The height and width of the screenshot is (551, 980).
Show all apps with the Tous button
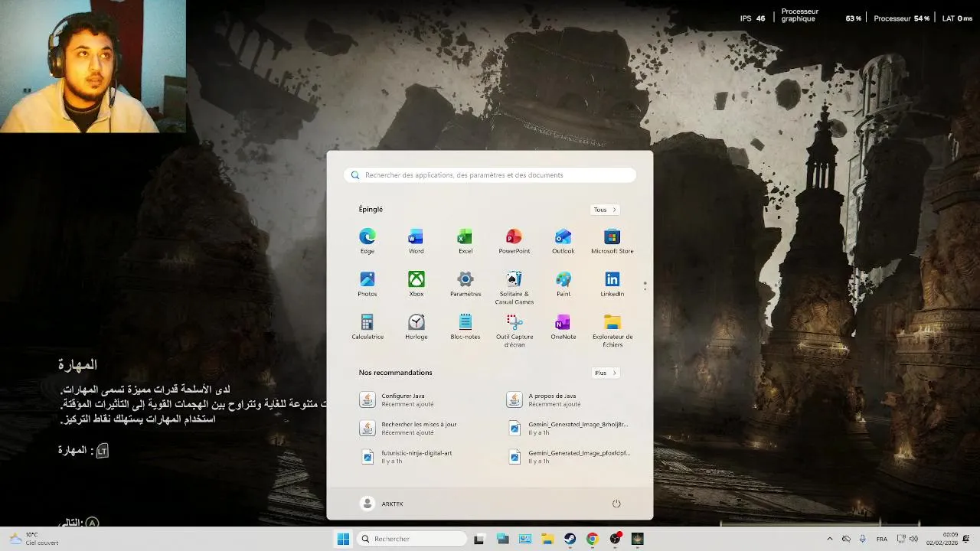(x=605, y=210)
